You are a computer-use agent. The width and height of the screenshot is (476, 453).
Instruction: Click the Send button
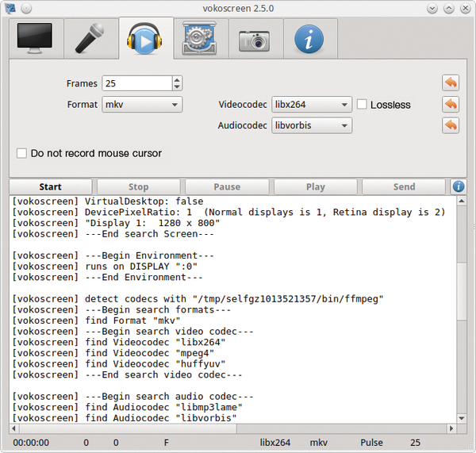tap(404, 186)
